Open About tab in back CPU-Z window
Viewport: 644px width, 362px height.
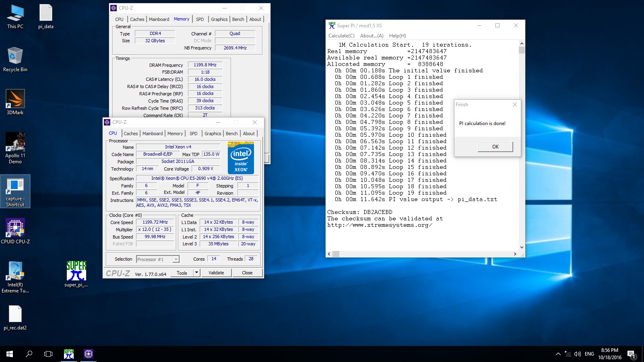pos(255,19)
